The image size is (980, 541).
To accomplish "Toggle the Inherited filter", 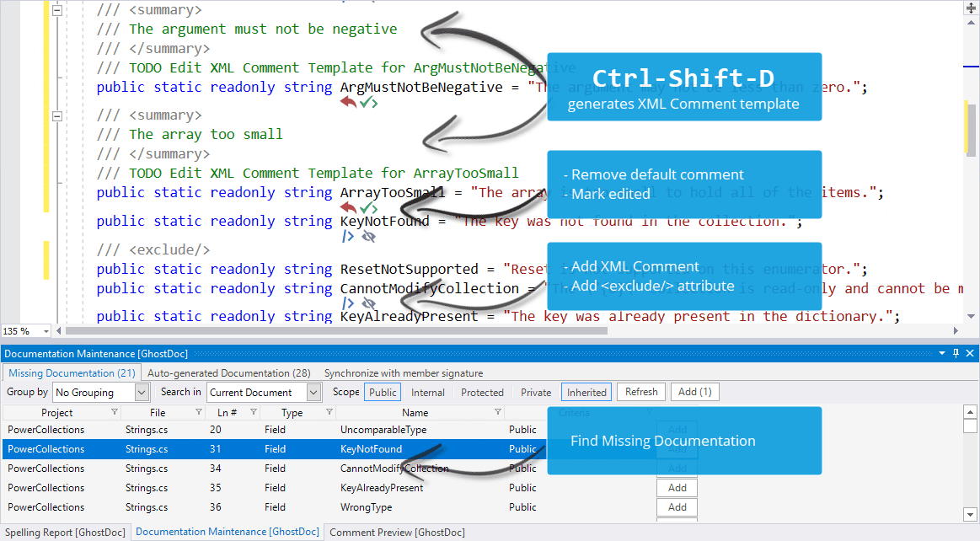I will pos(586,392).
